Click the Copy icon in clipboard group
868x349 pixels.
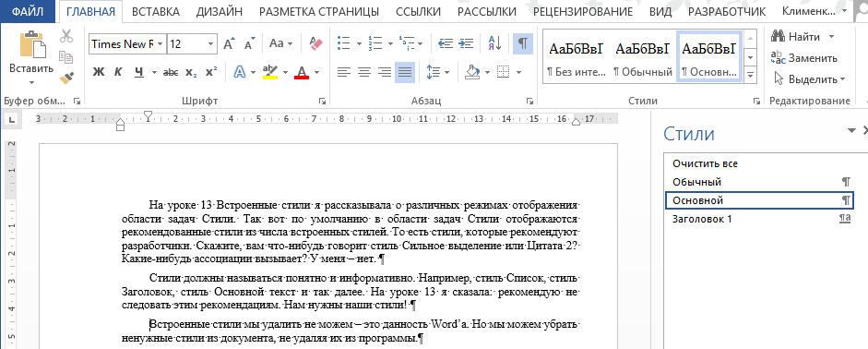tap(66, 57)
